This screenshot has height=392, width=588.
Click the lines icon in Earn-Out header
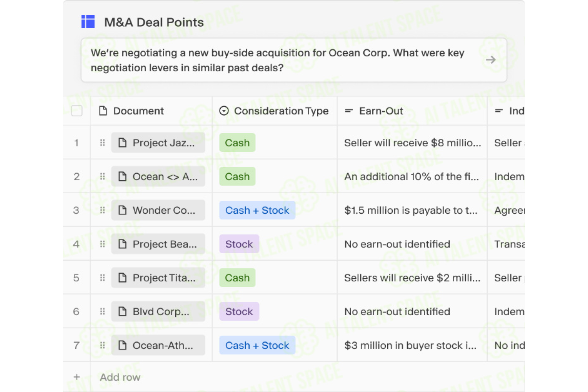click(x=349, y=111)
